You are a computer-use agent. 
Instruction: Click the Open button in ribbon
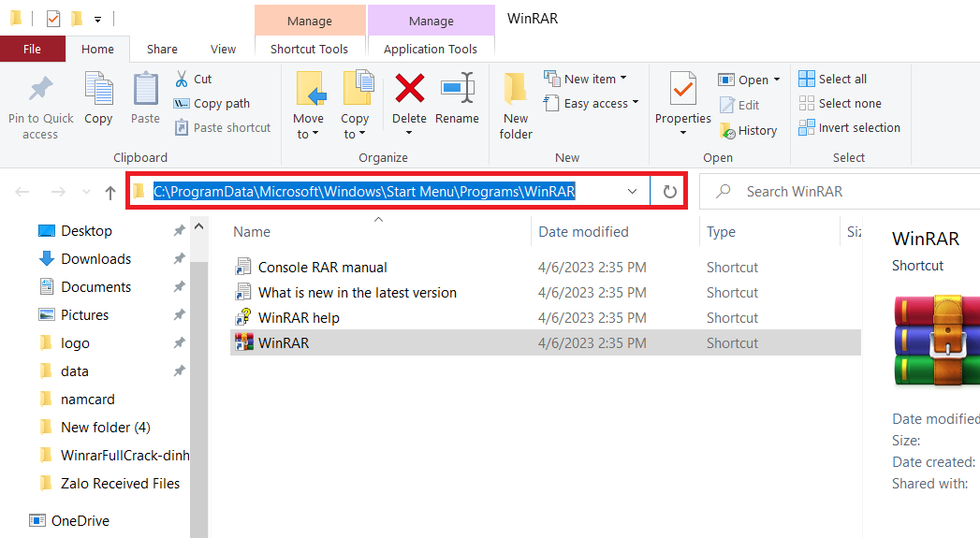[x=743, y=80]
